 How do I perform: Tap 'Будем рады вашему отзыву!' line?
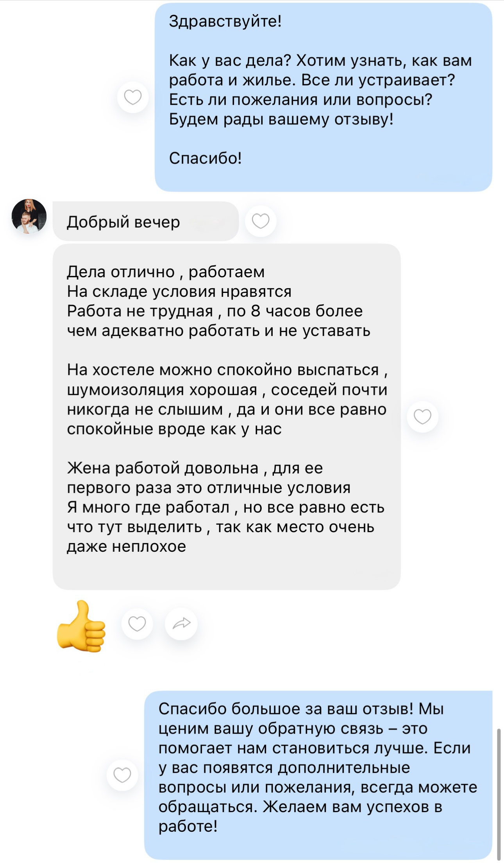point(281,119)
